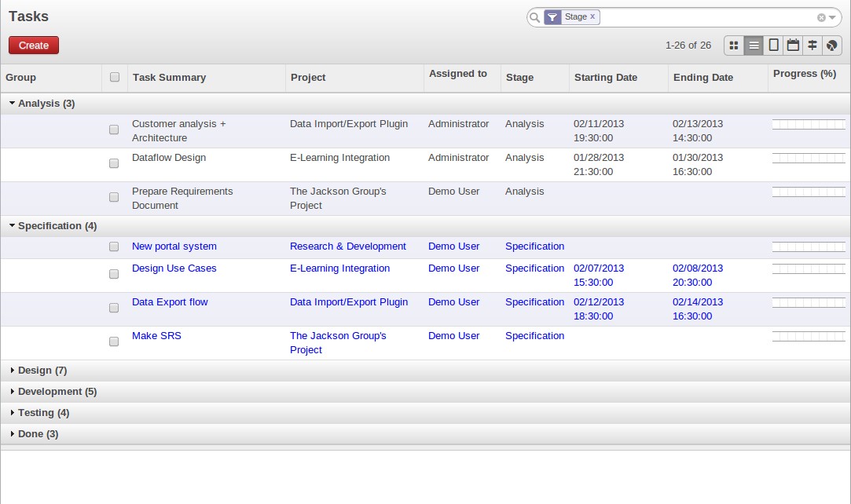Check the Prepare Requirements Document checkbox
Screen dimensions: 851x504
[114, 197]
